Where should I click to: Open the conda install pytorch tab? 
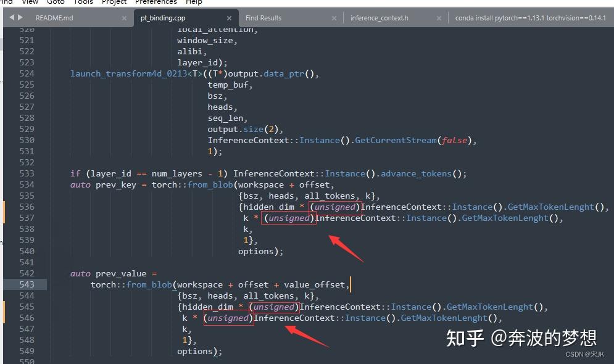(x=531, y=18)
